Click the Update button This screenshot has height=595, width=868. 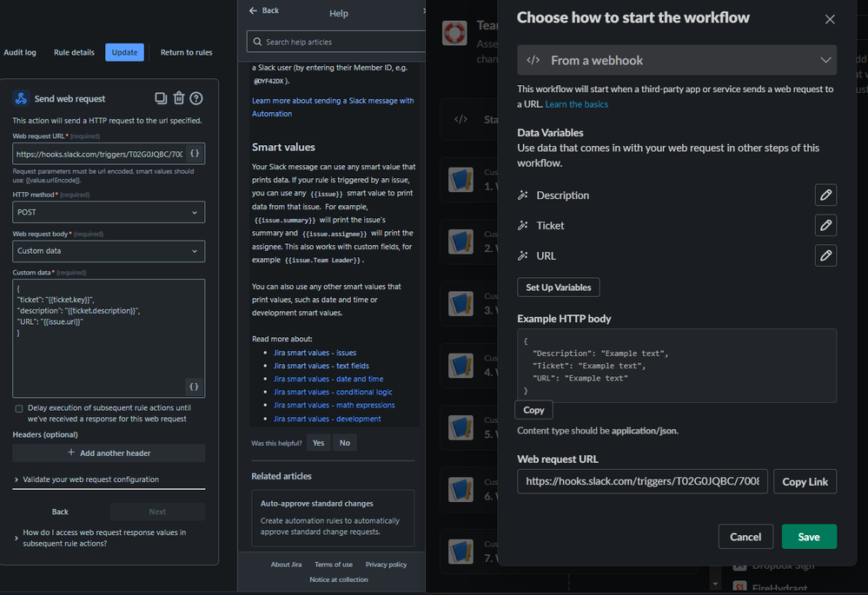pos(124,52)
